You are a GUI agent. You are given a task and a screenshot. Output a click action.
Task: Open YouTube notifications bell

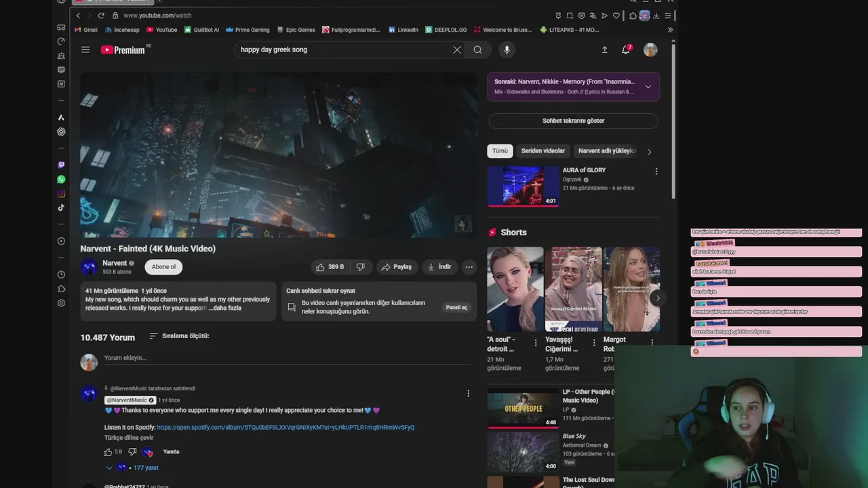point(626,49)
